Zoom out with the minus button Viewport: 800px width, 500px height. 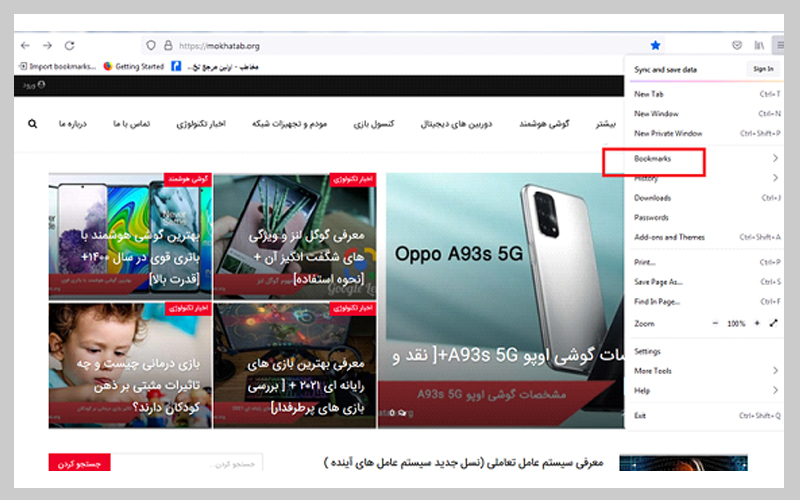pos(715,323)
